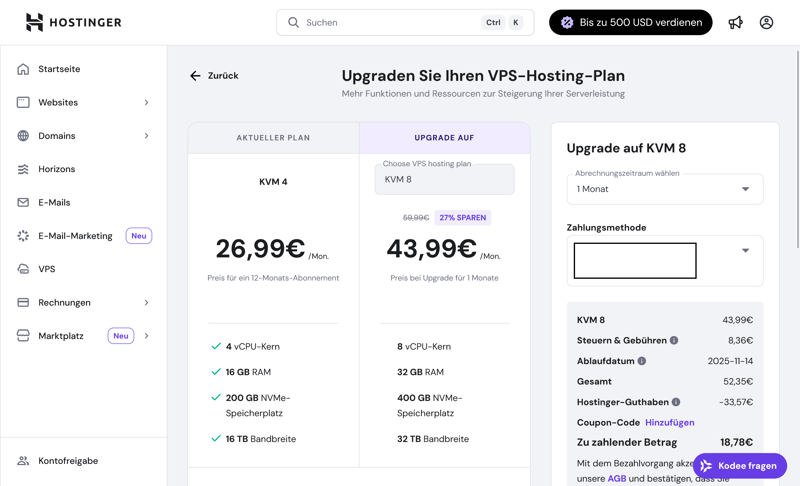Click the VPS cloud icon
This screenshot has height=486, width=800.
point(23,269)
